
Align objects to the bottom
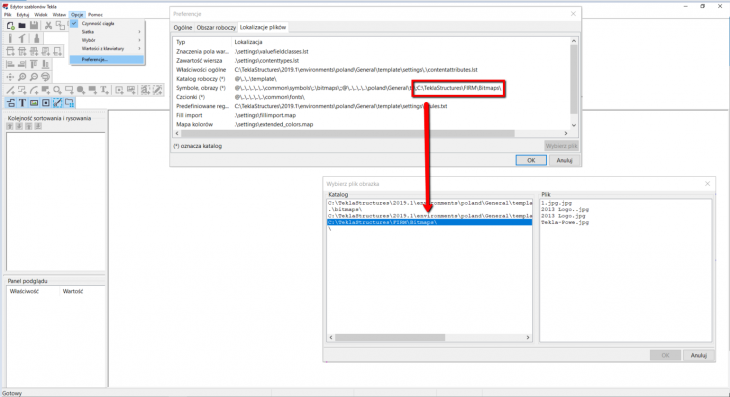point(46,64)
